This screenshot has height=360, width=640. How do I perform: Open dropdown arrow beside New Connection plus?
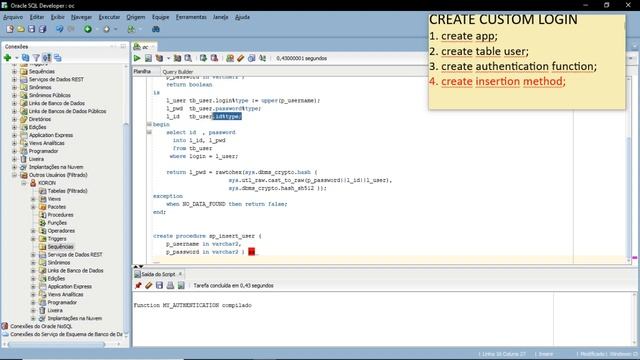(17, 58)
